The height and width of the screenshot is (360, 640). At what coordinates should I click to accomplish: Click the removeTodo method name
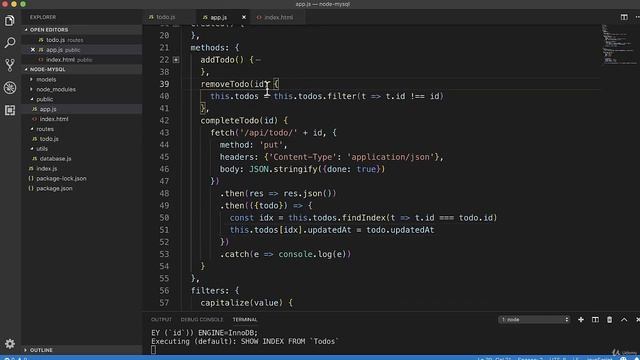pyautogui.click(x=224, y=84)
